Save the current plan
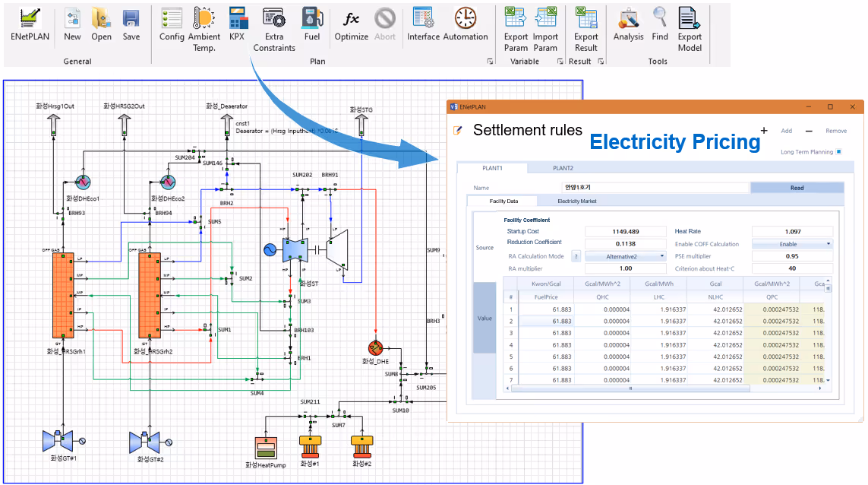This screenshot has height=485, width=868. pos(131,25)
